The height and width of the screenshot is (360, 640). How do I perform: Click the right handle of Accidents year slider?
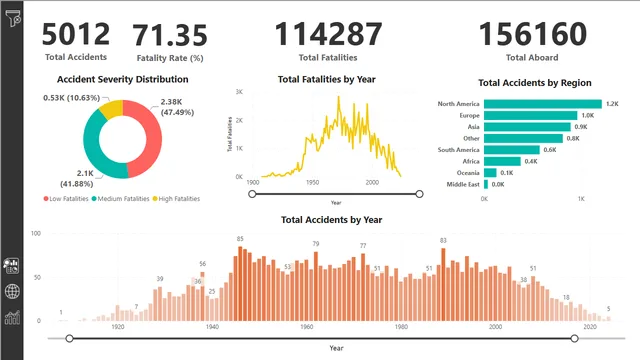(x=574, y=338)
